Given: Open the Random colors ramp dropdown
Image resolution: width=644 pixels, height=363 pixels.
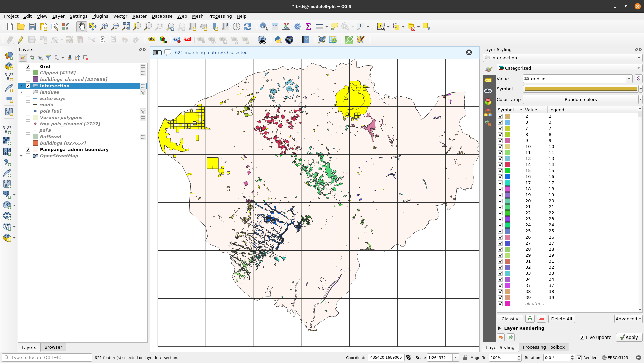Looking at the screenshot, I should click(x=640, y=99).
